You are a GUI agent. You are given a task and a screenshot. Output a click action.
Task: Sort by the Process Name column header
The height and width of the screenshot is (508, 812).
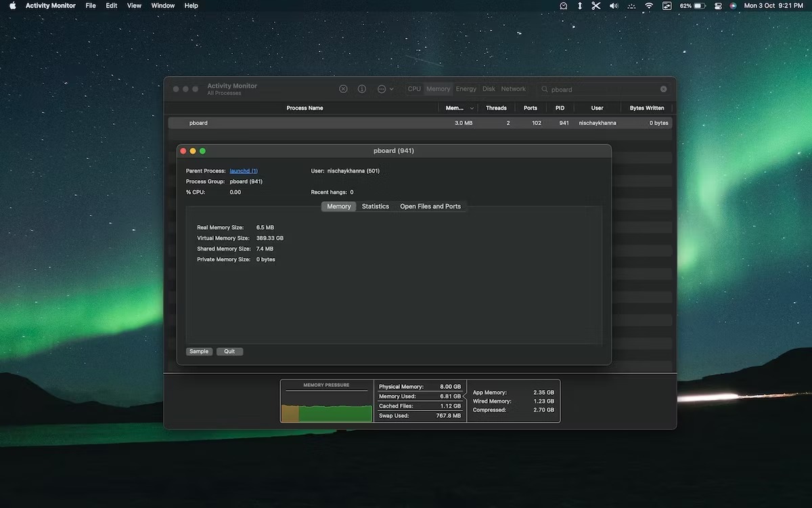click(x=304, y=108)
